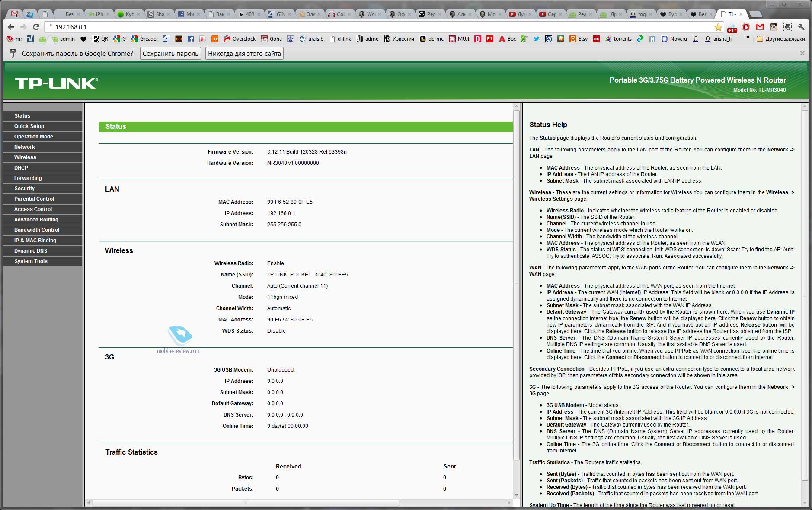
Task: Open the torrents bookmark
Action: click(x=618, y=39)
